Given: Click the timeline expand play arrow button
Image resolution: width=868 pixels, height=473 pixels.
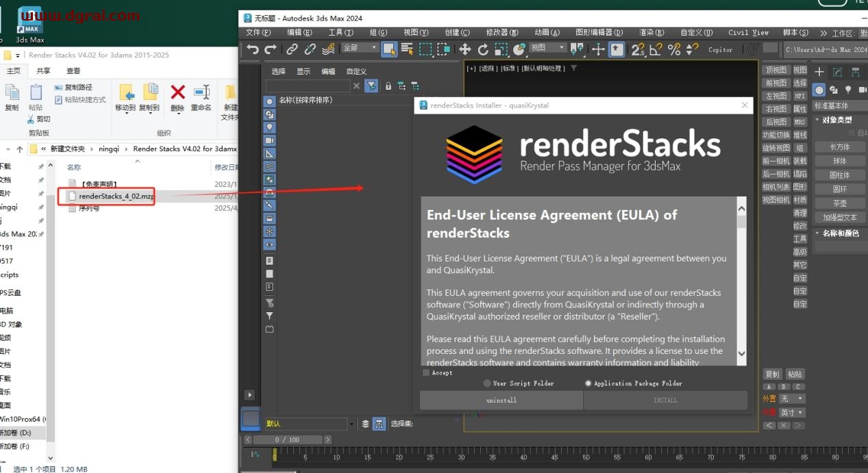Looking at the screenshot, I should (249, 395).
